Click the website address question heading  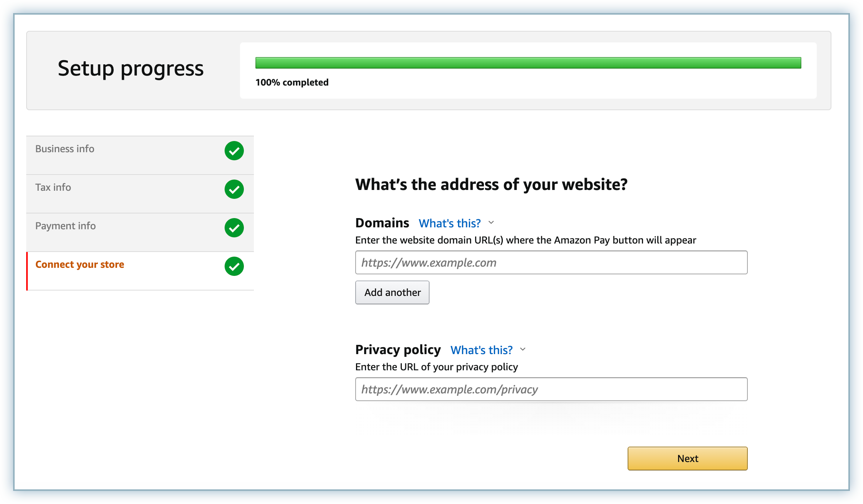pos(491,185)
